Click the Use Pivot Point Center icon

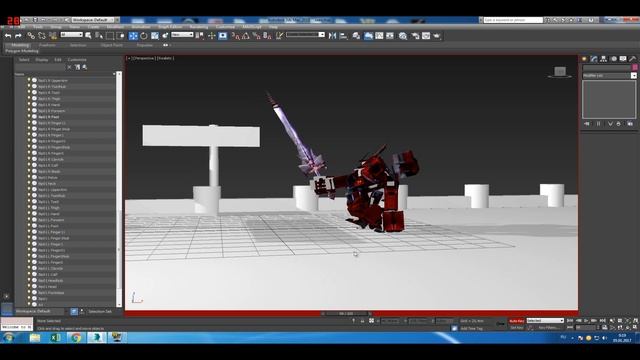[x=200, y=36]
